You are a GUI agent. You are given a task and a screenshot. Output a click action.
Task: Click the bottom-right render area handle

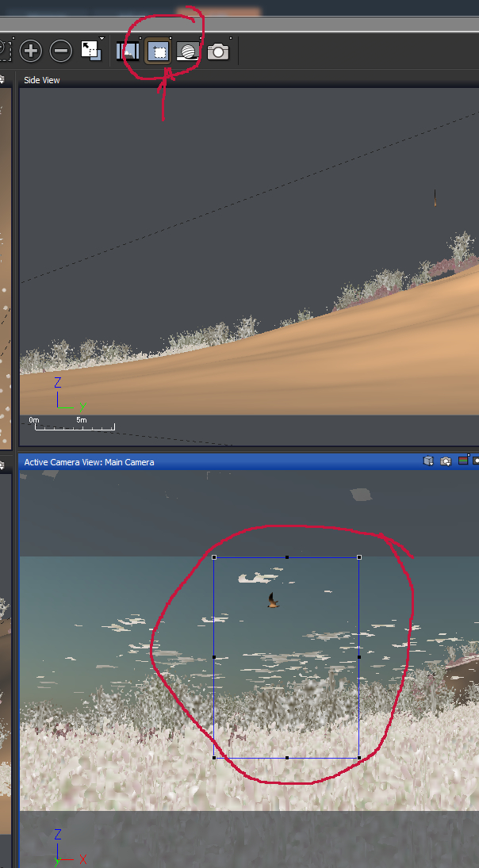(359, 757)
